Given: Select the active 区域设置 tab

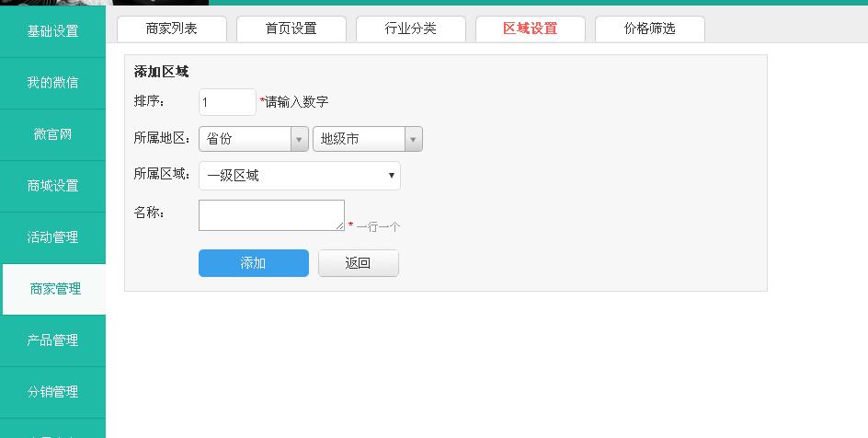Looking at the screenshot, I should (531, 29).
